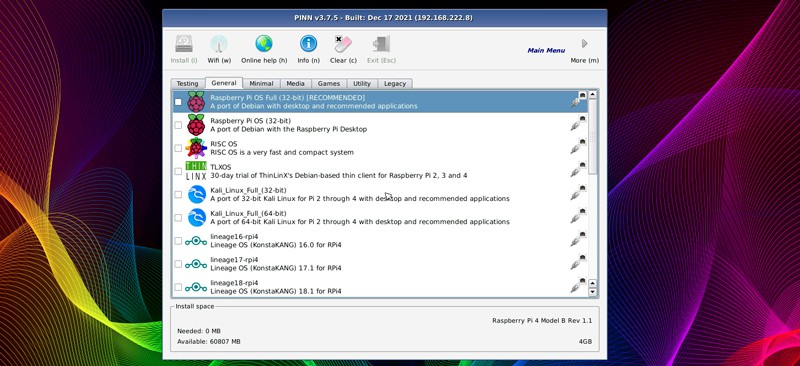
Task: Tick the Raspberry Pi OS Full (32-bit) checkbox
Action: tap(178, 102)
